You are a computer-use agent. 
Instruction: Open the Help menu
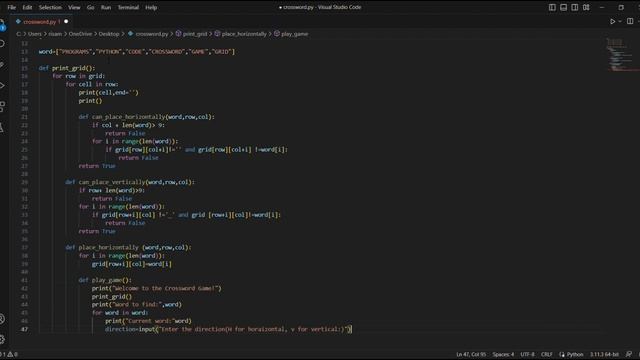click(151, 7)
